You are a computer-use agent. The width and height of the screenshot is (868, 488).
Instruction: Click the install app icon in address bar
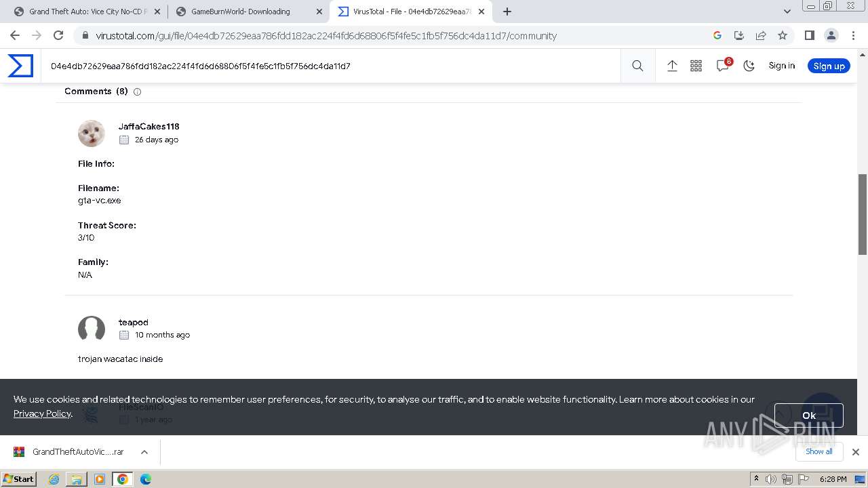pyautogui.click(x=739, y=35)
